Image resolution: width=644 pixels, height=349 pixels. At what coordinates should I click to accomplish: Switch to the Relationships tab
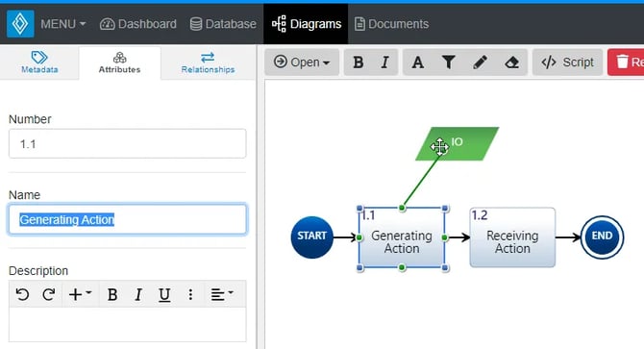click(x=208, y=62)
